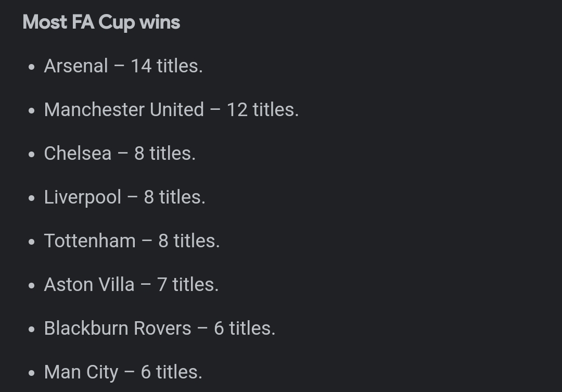This screenshot has width=562, height=392.
Task: Click the Liverpool team name
Action: coord(83,197)
